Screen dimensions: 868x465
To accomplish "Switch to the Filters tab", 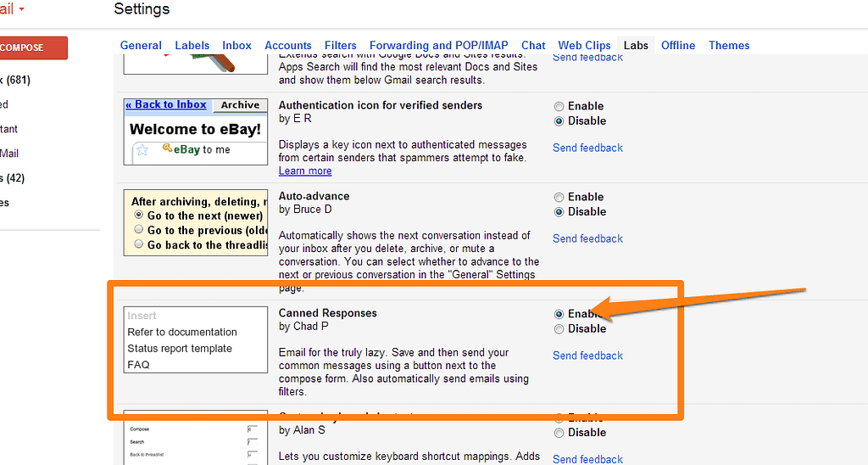I will (341, 46).
